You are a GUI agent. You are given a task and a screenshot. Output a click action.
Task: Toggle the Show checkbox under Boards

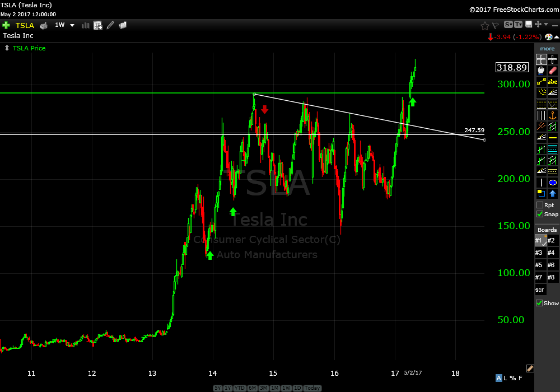point(540,303)
